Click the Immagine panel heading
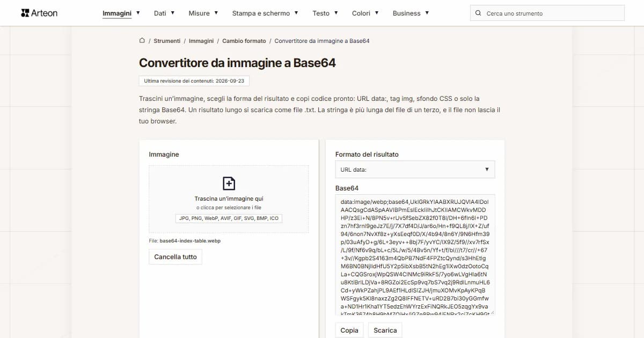This screenshot has height=338, width=644. coord(164,155)
